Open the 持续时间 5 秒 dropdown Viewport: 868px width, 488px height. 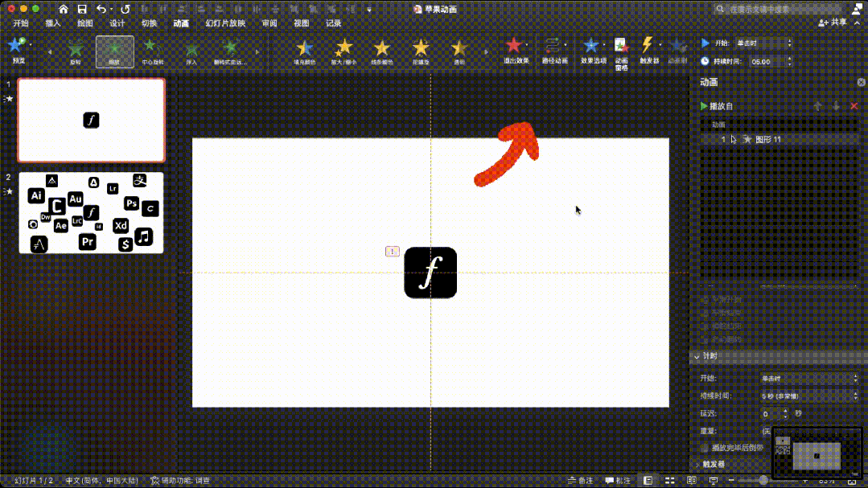click(809, 396)
